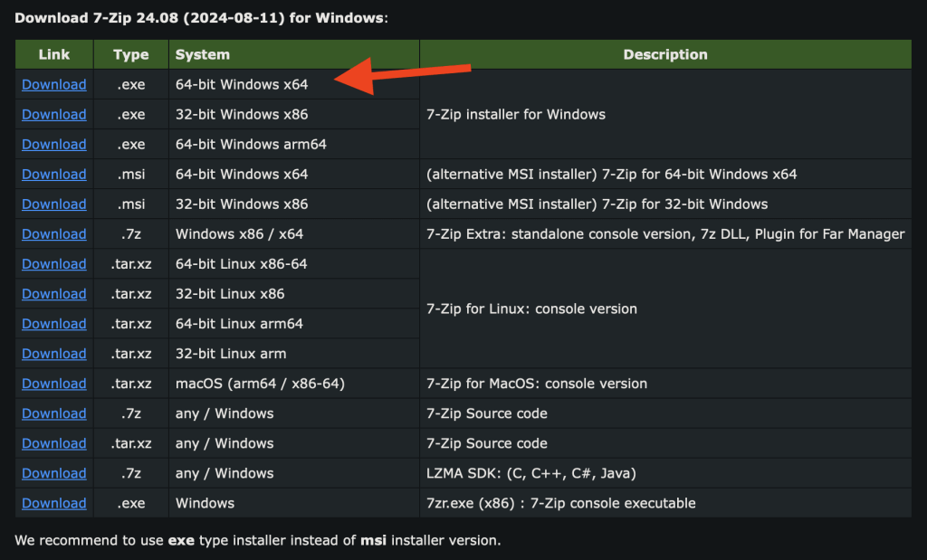Image resolution: width=927 pixels, height=560 pixels.
Task: Download .tar.xz for 32-bit Linux x86
Action: pos(54,294)
